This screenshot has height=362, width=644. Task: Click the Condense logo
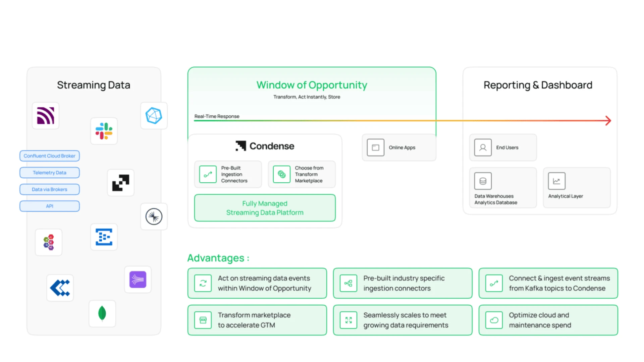tap(265, 146)
